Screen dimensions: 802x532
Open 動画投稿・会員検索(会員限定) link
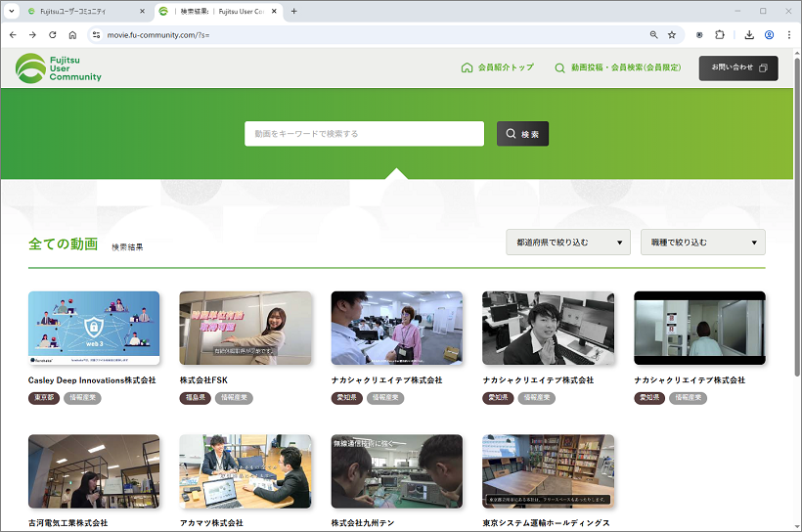tap(618, 67)
